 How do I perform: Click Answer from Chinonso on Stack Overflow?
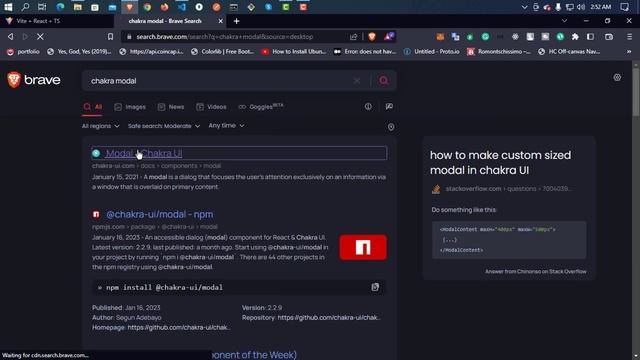tap(536, 271)
